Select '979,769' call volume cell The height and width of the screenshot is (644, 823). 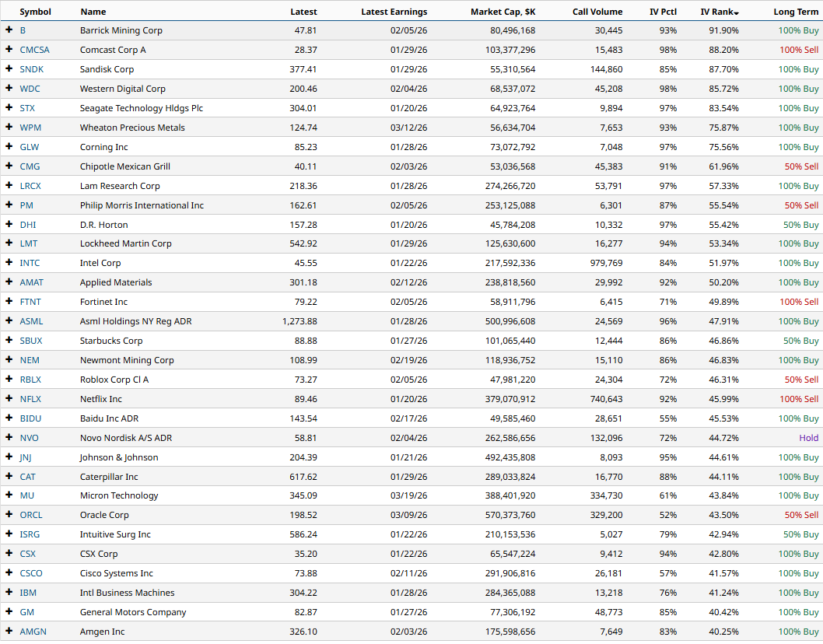pyautogui.click(x=606, y=263)
